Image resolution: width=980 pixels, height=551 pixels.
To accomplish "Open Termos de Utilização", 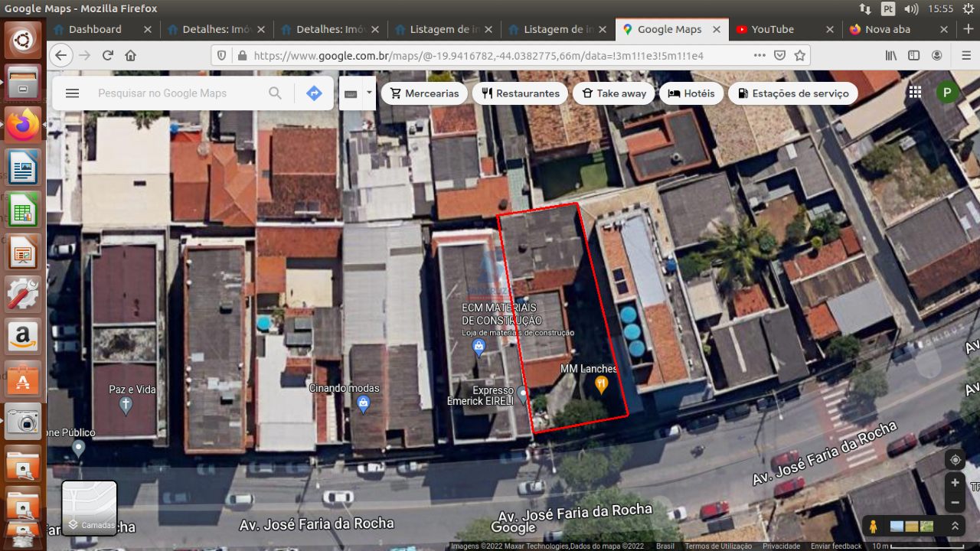I will (718, 546).
